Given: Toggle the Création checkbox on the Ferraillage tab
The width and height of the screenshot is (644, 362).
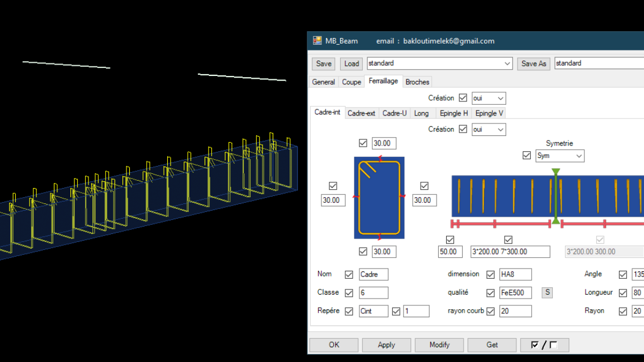Looking at the screenshot, I should pyautogui.click(x=463, y=97).
